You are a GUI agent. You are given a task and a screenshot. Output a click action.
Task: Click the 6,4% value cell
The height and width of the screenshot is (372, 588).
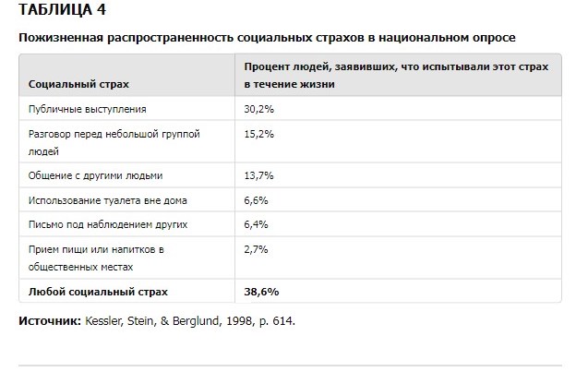coord(256,224)
